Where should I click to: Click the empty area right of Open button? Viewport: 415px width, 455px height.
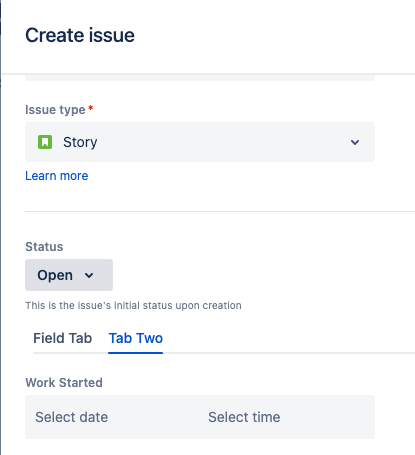point(263,275)
